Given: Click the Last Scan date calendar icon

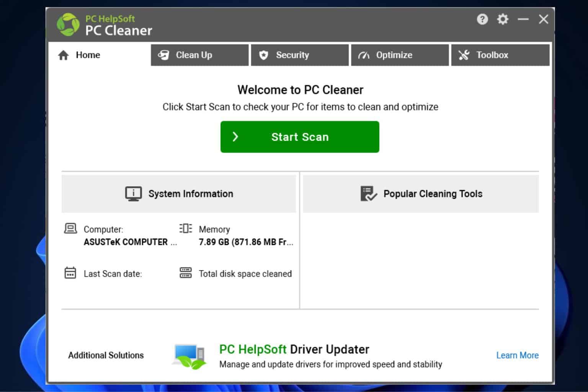Looking at the screenshot, I should 70,273.
